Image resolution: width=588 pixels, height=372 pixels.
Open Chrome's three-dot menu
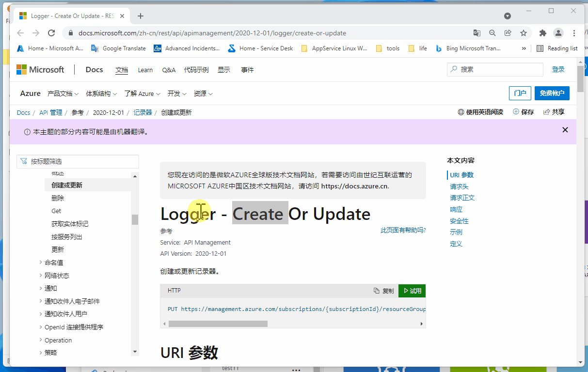pyautogui.click(x=574, y=33)
